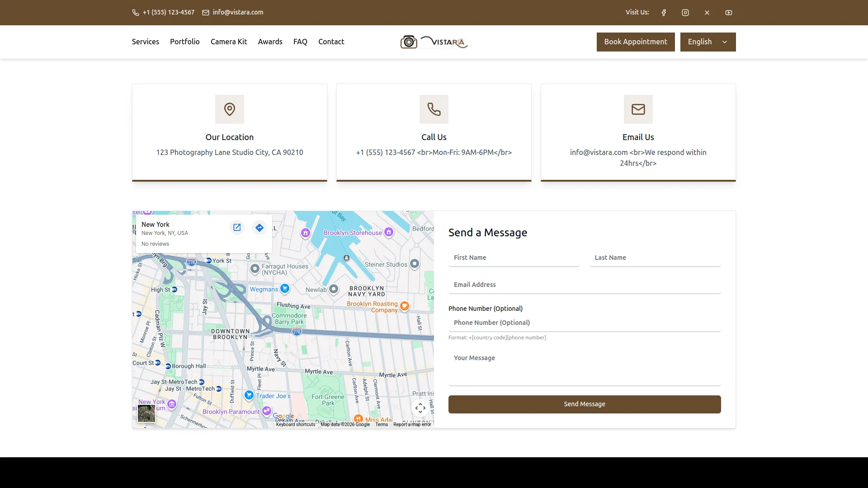
Task: Open the English language dropdown
Action: pyautogui.click(x=708, y=42)
